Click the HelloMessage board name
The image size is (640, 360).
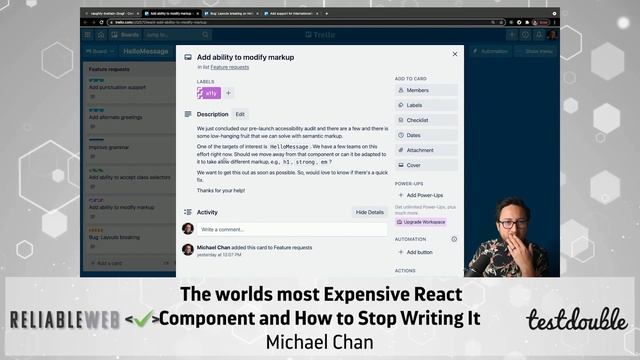(146, 51)
